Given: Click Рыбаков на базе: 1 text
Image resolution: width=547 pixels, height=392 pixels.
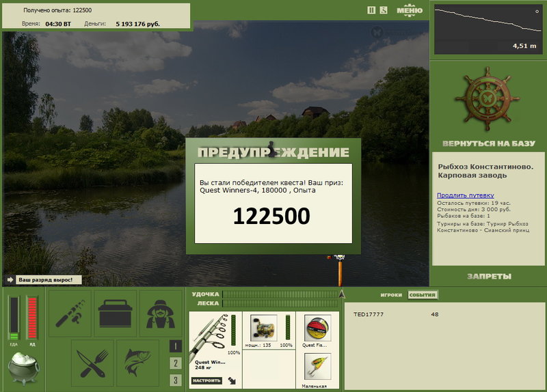Looking at the screenshot, I should 464,216.
